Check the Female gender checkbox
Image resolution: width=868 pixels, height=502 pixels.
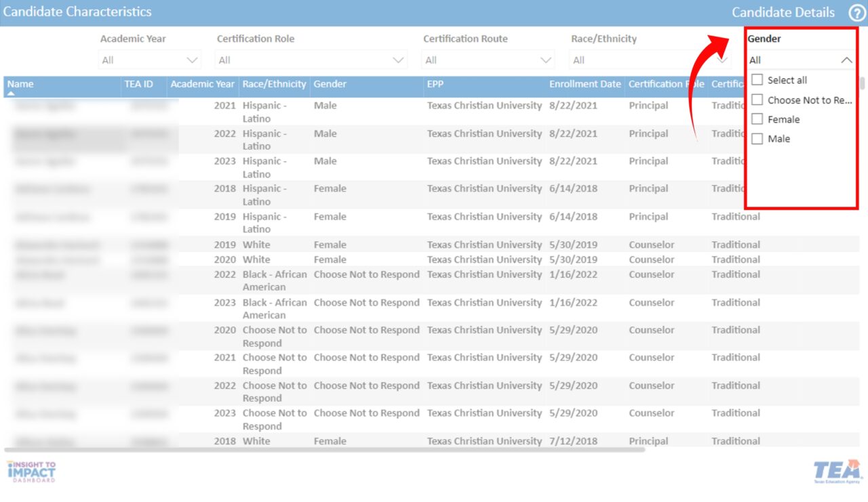tap(757, 119)
